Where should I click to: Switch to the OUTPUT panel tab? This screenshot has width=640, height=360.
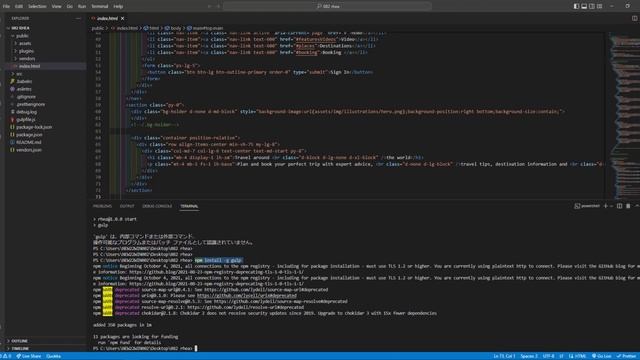pyautogui.click(x=127, y=206)
